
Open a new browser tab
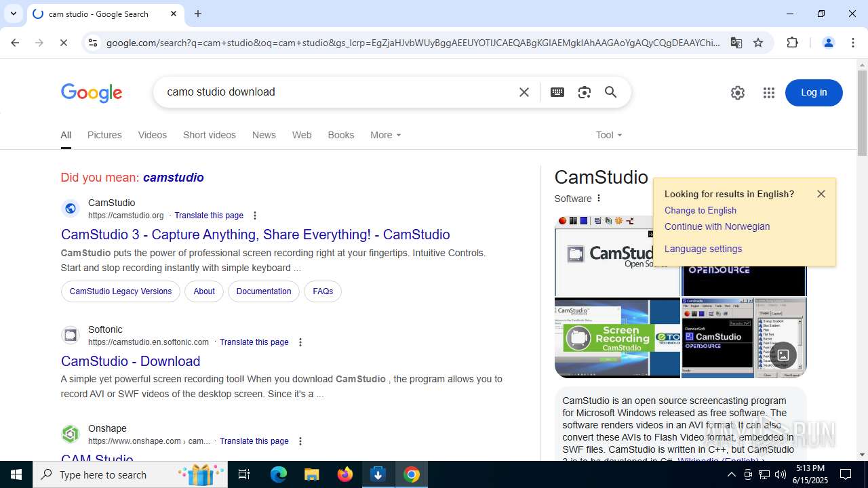tap(198, 14)
